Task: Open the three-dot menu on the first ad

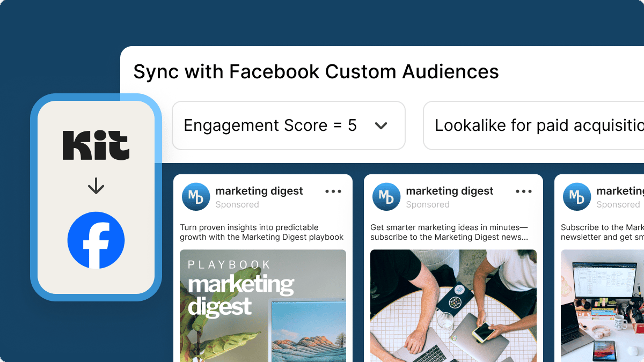Action: click(x=333, y=191)
